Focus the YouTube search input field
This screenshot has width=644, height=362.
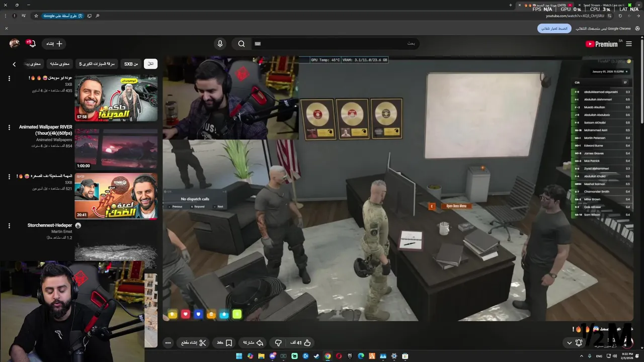point(335,44)
